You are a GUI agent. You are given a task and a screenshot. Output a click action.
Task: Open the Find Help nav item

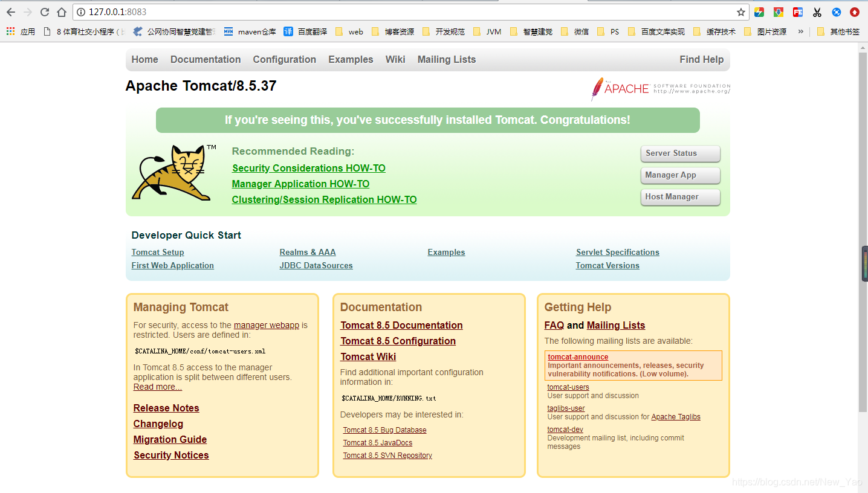pos(701,59)
